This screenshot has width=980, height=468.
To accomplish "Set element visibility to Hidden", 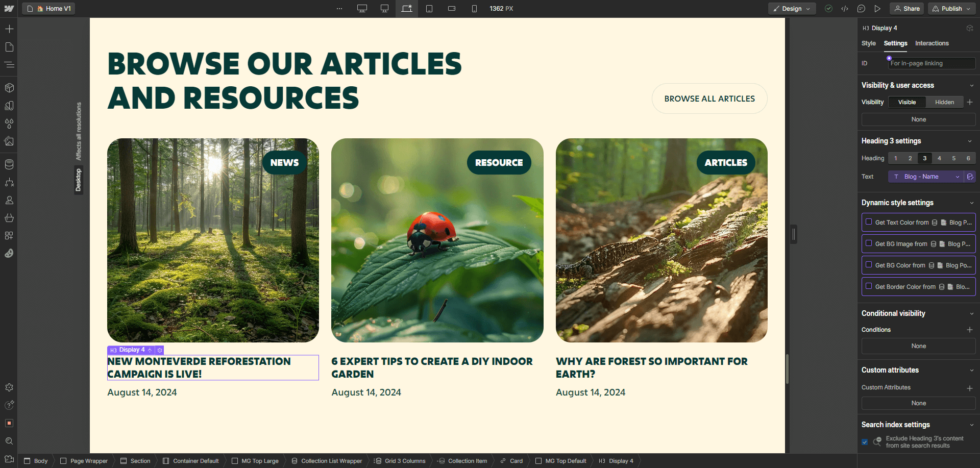I will click(x=944, y=102).
